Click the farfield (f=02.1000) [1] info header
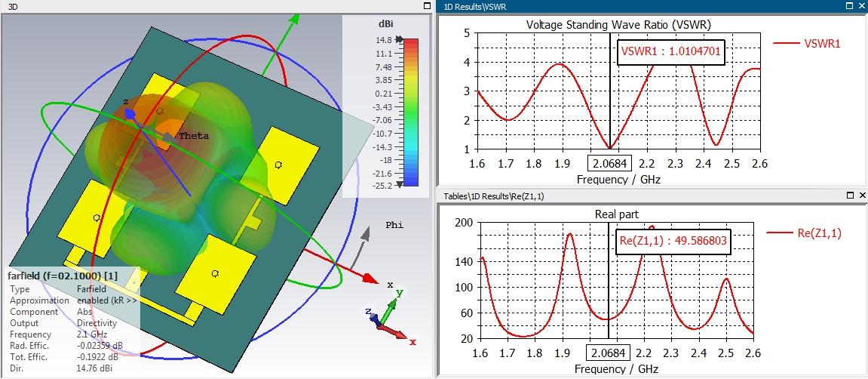868x379 pixels. click(63, 276)
